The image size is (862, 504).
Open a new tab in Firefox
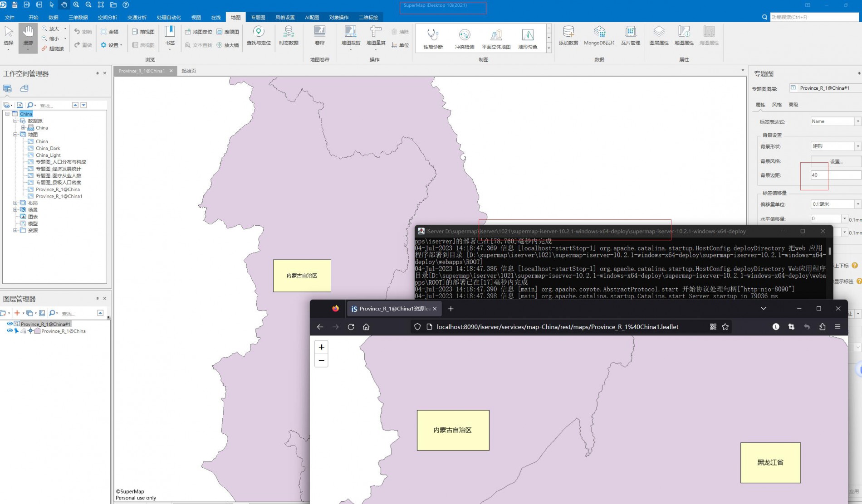point(451,309)
